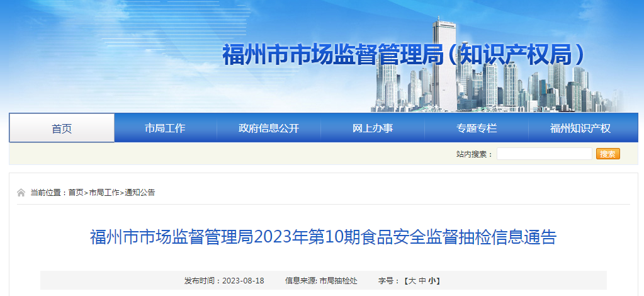
Task: Click the article title 2023年第10期食品安全监督抽检信息通告
Action: 323,237
